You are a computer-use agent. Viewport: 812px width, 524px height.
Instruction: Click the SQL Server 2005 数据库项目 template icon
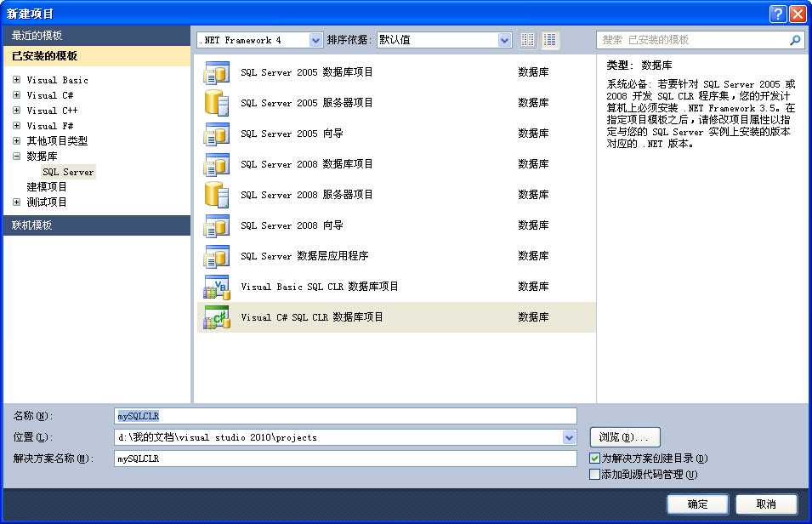[217, 72]
